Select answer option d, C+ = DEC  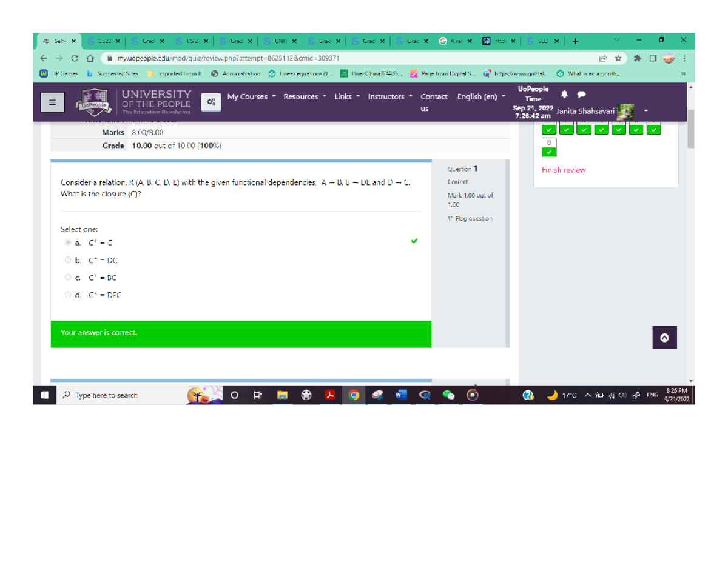(x=68, y=295)
